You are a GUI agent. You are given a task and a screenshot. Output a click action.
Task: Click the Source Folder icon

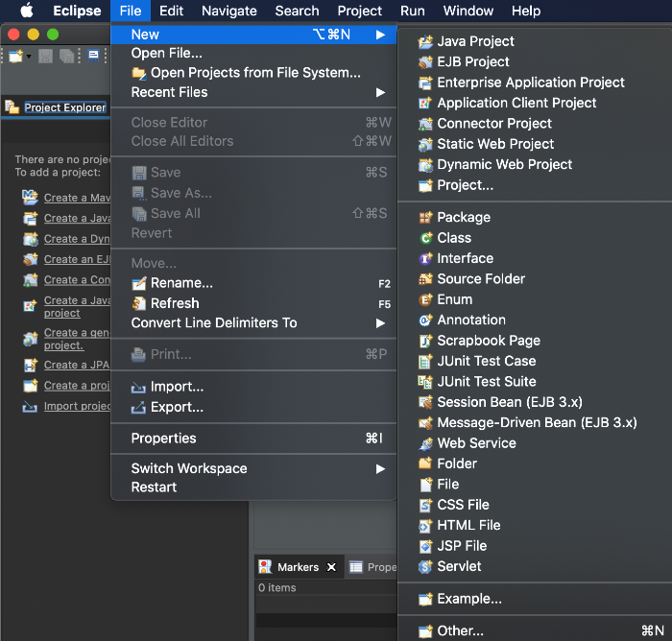pyautogui.click(x=425, y=279)
